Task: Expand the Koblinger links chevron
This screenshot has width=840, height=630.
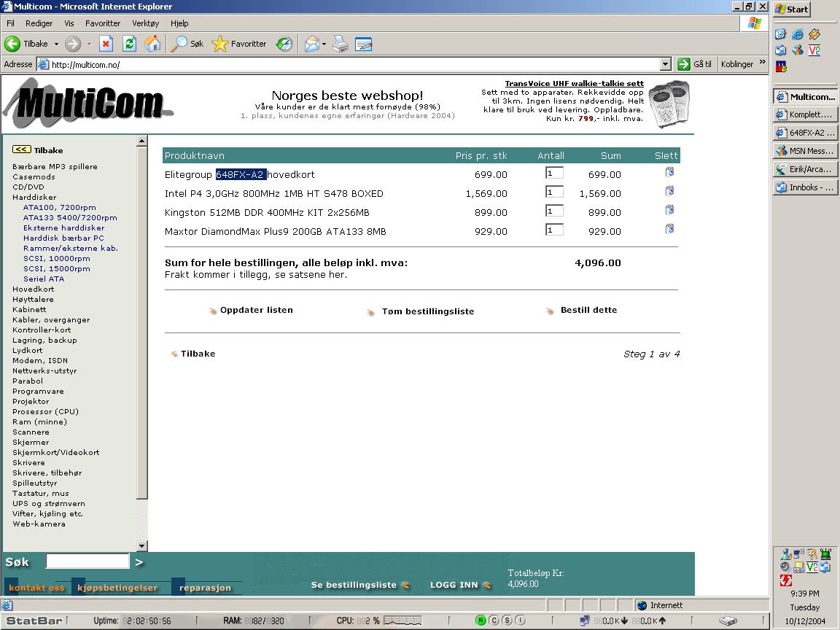Action: point(763,63)
